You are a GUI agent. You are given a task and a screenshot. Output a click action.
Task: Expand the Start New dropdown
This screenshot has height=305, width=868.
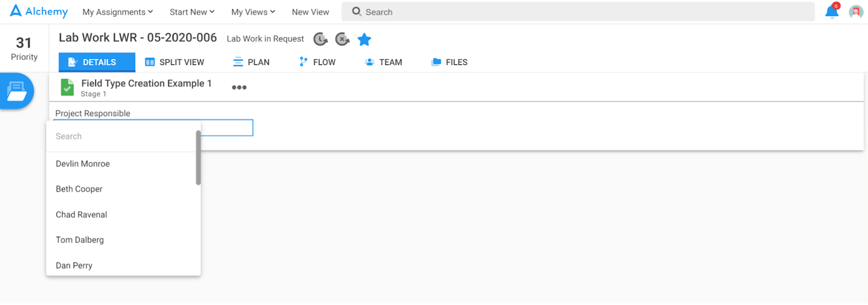click(192, 12)
